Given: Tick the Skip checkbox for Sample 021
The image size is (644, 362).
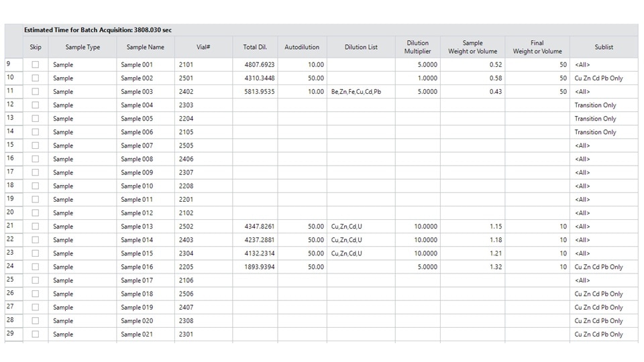Looking at the screenshot, I should click(x=36, y=335).
